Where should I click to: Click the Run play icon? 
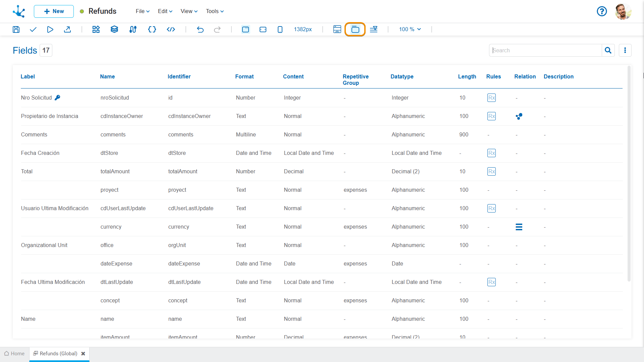[50, 29]
